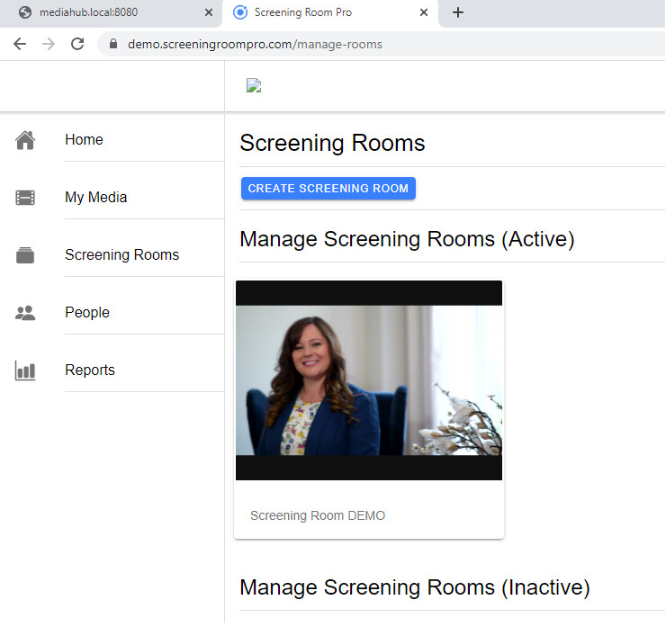Click the Screening Rooms page title
This screenshot has height=623, width=665.
tap(332, 143)
